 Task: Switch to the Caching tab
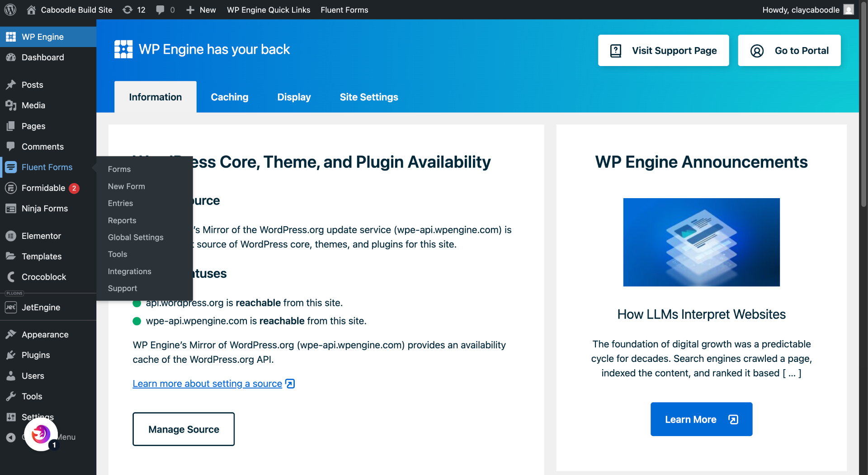click(x=230, y=97)
